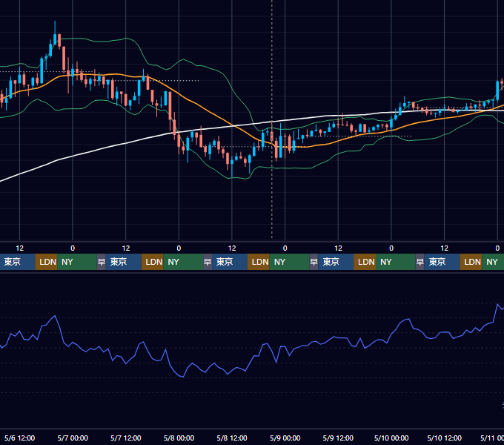Viewport: 504px width, 445px height.
Task: Click the 東京 session block on 5/9
Action: pos(336,262)
